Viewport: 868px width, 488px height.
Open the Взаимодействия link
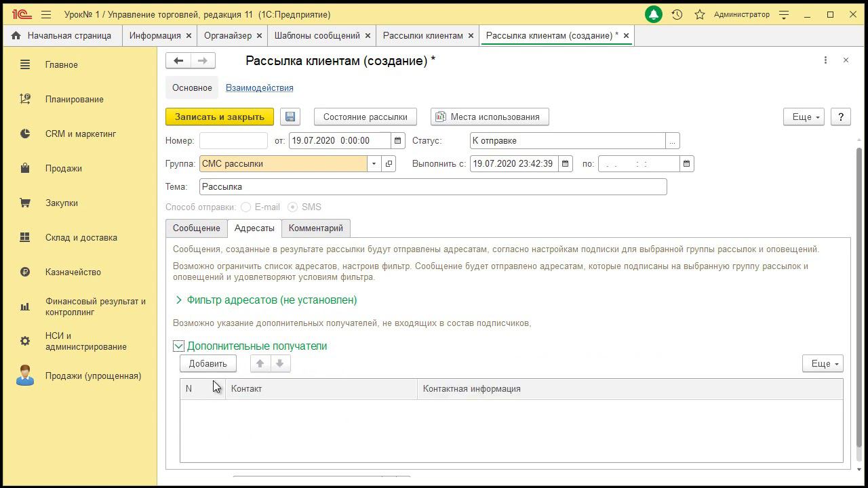pos(260,88)
